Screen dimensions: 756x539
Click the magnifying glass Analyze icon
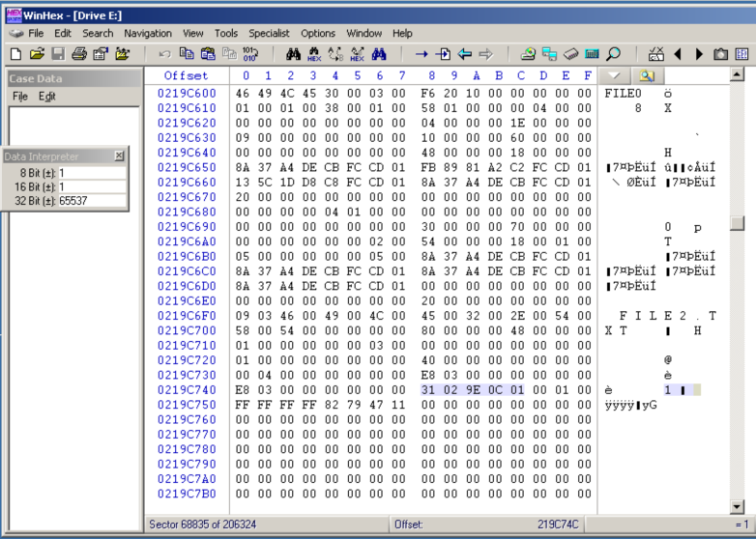coord(613,54)
